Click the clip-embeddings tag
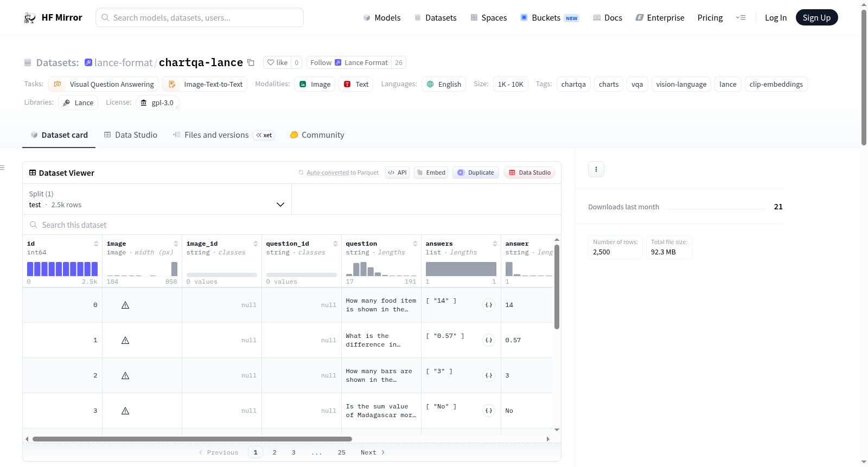 tap(776, 85)
